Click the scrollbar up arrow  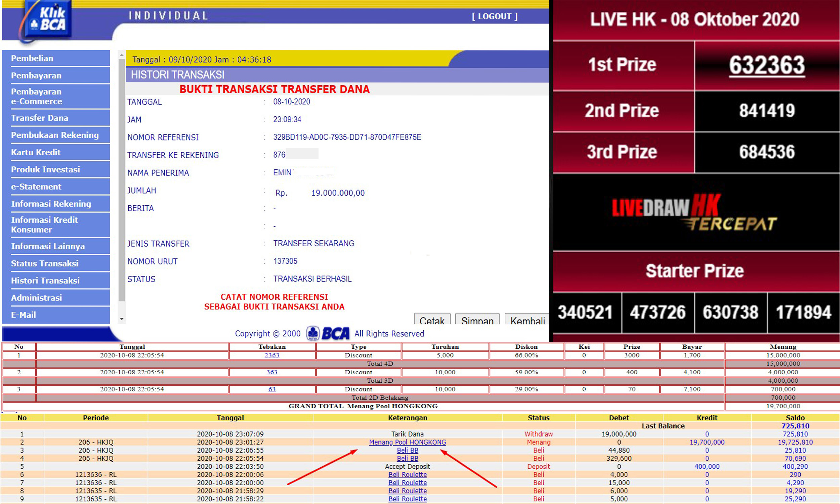(x=122, y=55)
